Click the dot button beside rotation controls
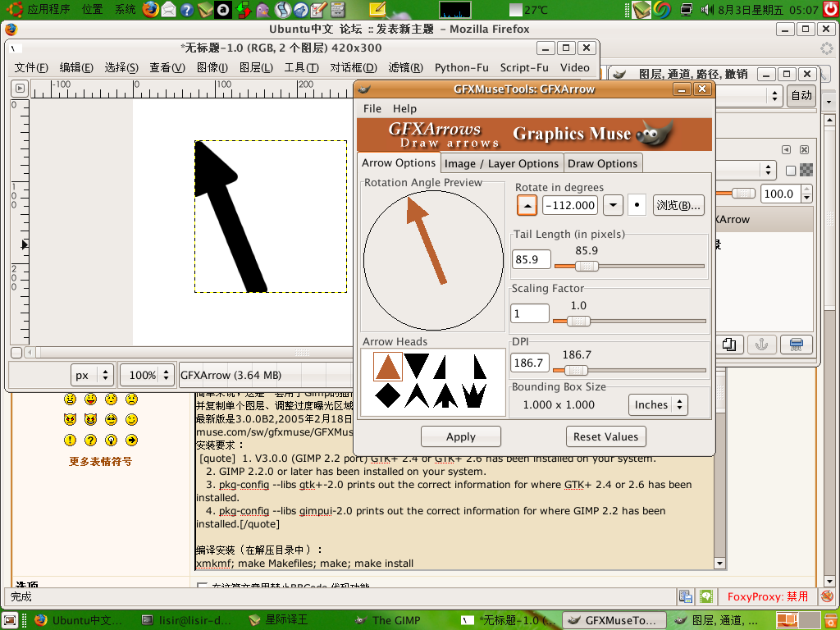 [x=637, y=205]
